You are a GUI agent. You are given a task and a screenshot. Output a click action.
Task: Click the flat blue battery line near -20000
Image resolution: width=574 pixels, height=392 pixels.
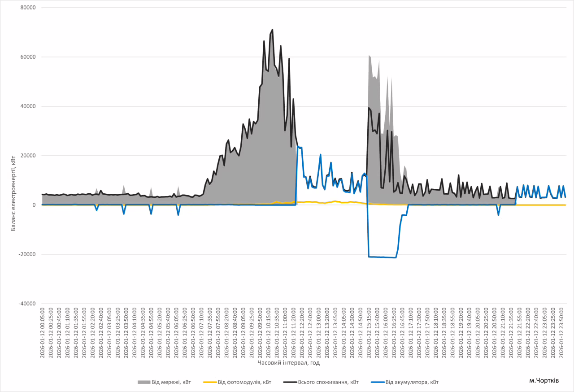pyautogui.click(x=381, y=257)
